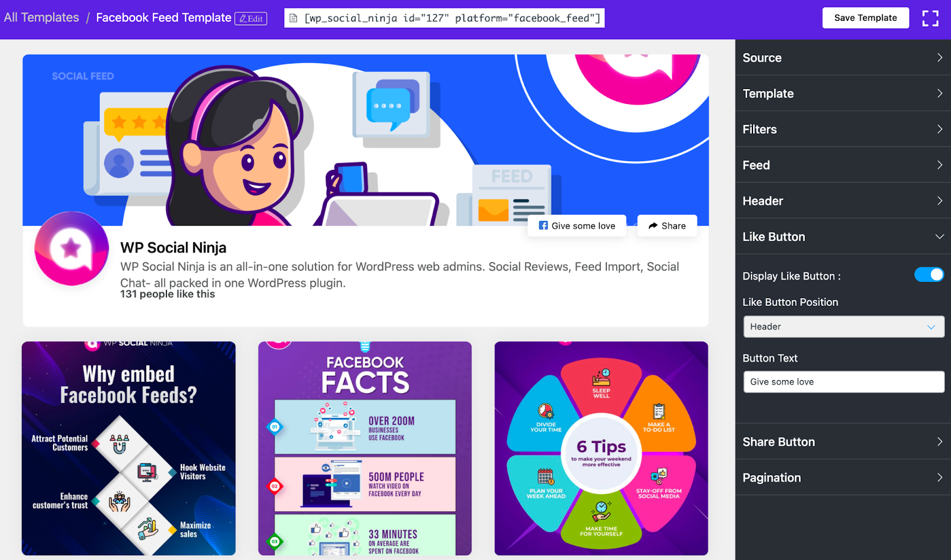Click the Save Template button
The width and height of the screenshot is (951, 560).
[x=865, y=18]
